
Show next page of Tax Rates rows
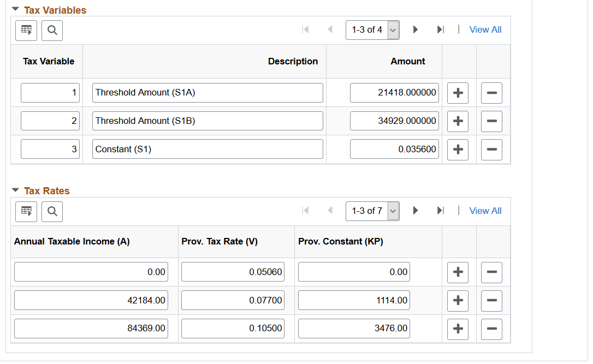416,211
